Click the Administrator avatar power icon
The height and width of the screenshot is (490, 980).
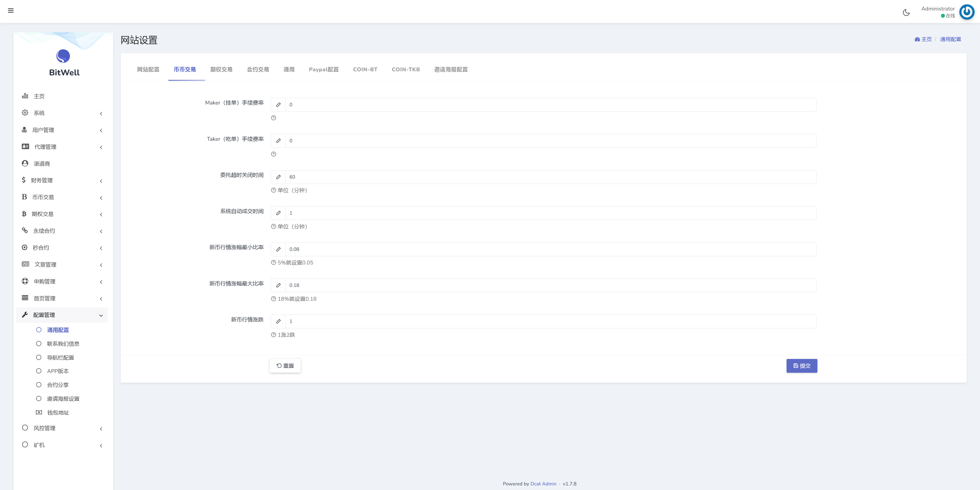click(x=966, y=12)
